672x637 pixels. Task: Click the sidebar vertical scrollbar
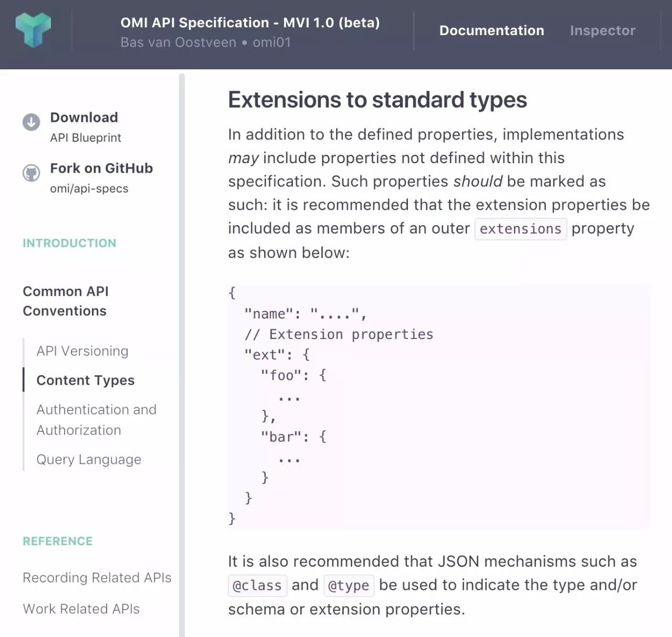click(182, 355)
